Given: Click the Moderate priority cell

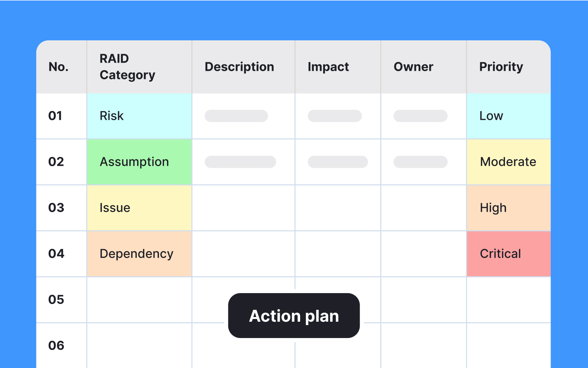Looking at the screenshot, I should (x=508, y=162).
